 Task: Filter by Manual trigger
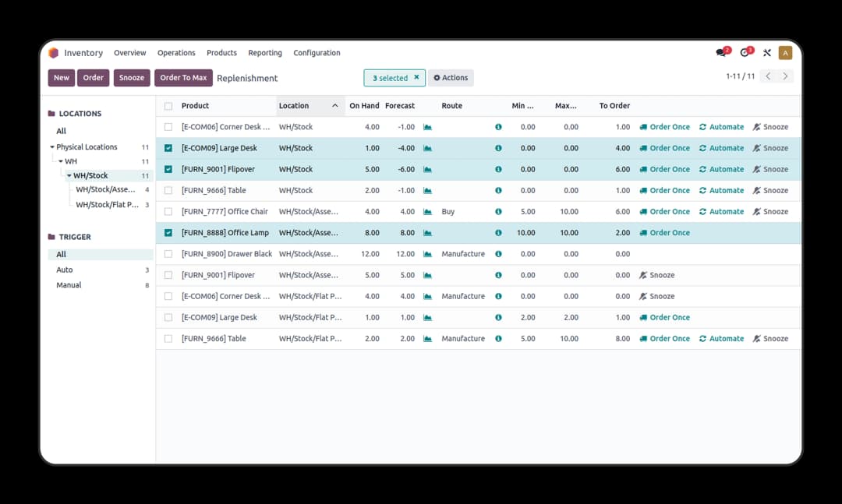[x=69, y=285]
